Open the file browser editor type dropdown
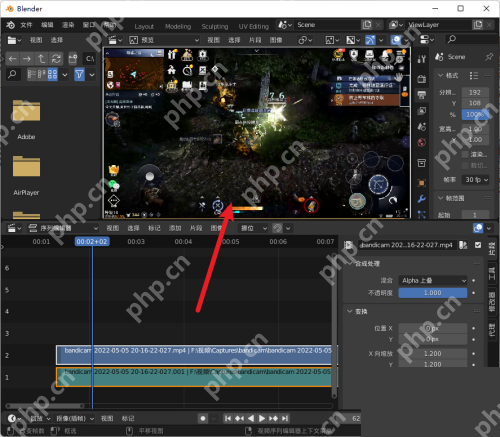The image size is (500, 437). pos(14,40)
